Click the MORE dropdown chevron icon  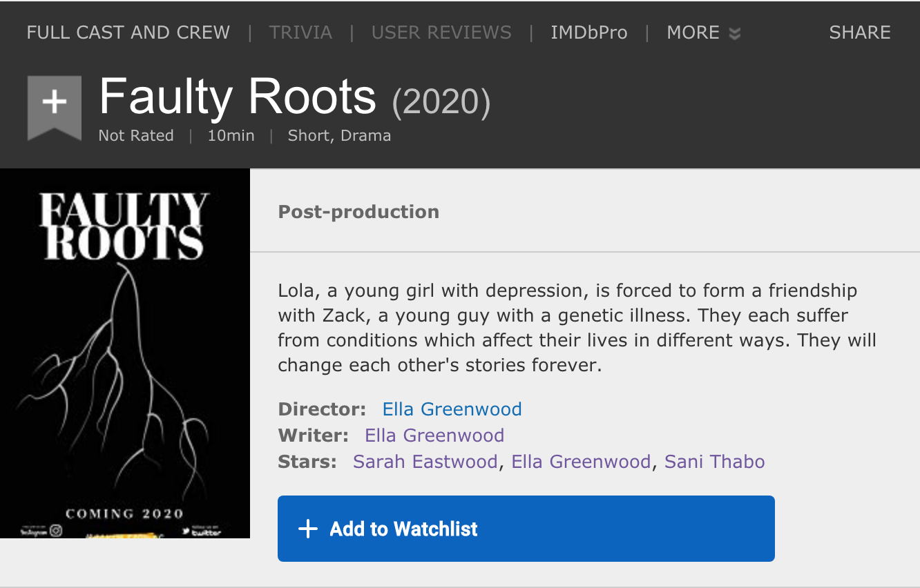(x=735, y=34)
